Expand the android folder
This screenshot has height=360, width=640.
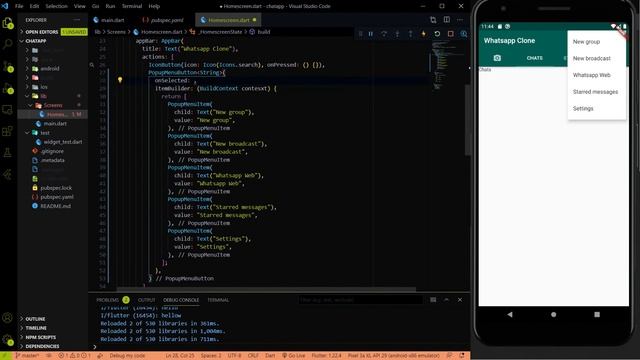point(50,69)
